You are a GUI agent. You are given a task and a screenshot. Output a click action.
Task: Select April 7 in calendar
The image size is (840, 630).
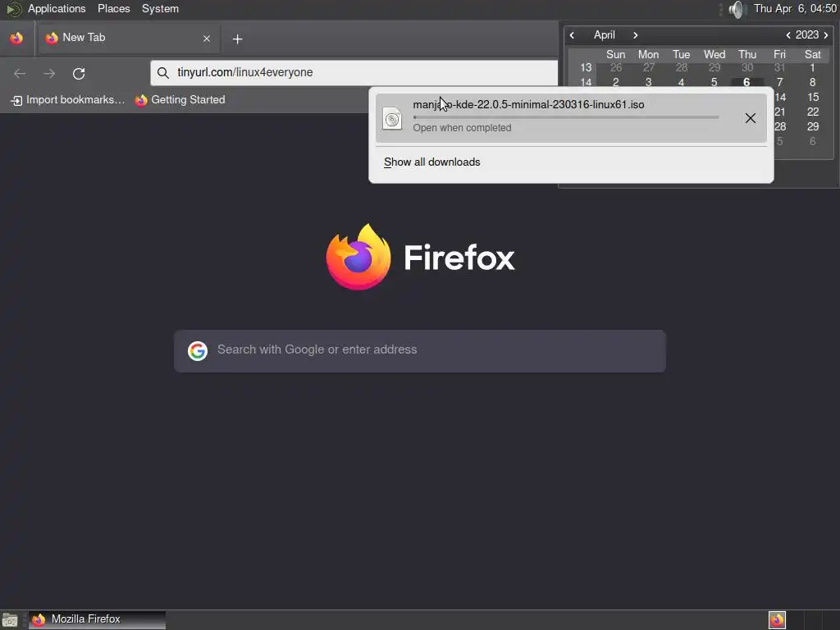780,82
